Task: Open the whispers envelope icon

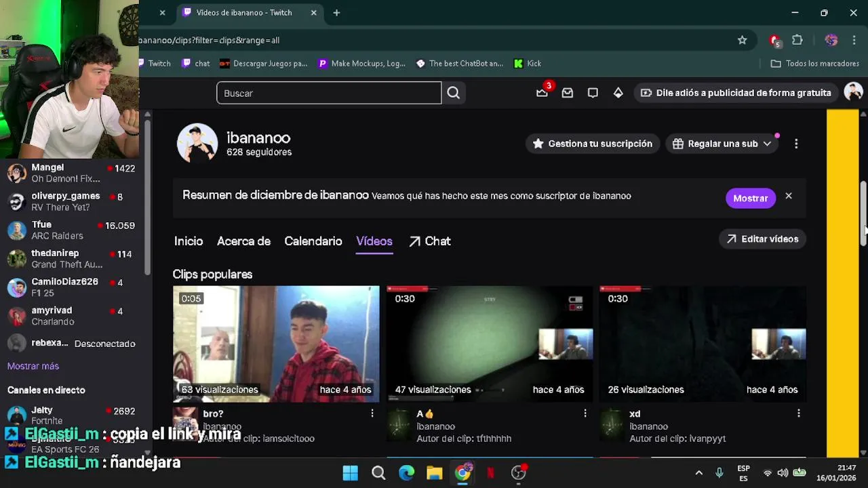Action: [x=568, y=93]
